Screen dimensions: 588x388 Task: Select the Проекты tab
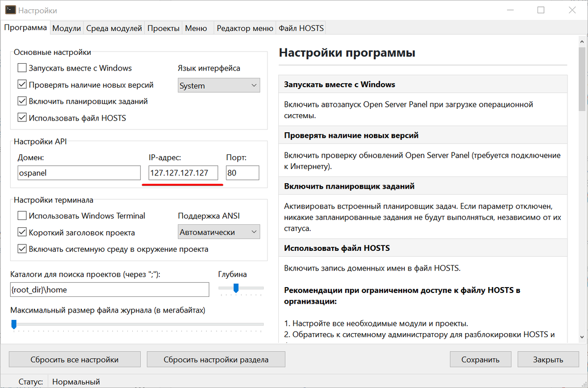(163, 28)
